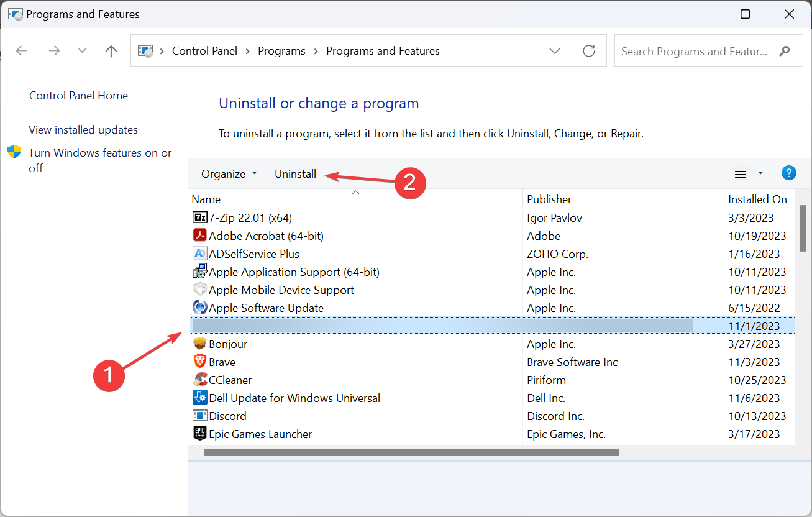Click the Brave Software Inc publisher cell

(x=572, y=362)
